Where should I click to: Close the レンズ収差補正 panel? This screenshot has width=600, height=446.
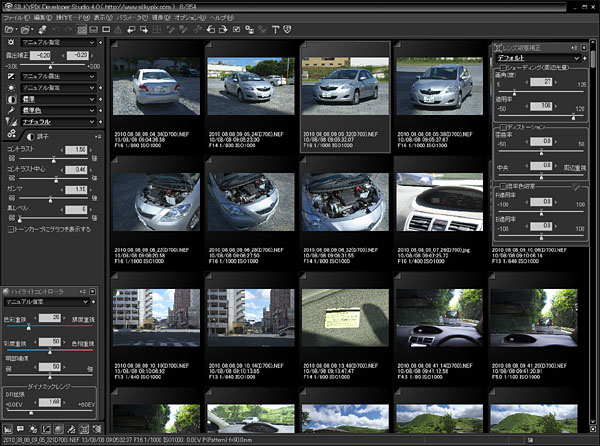click(584, 48)
